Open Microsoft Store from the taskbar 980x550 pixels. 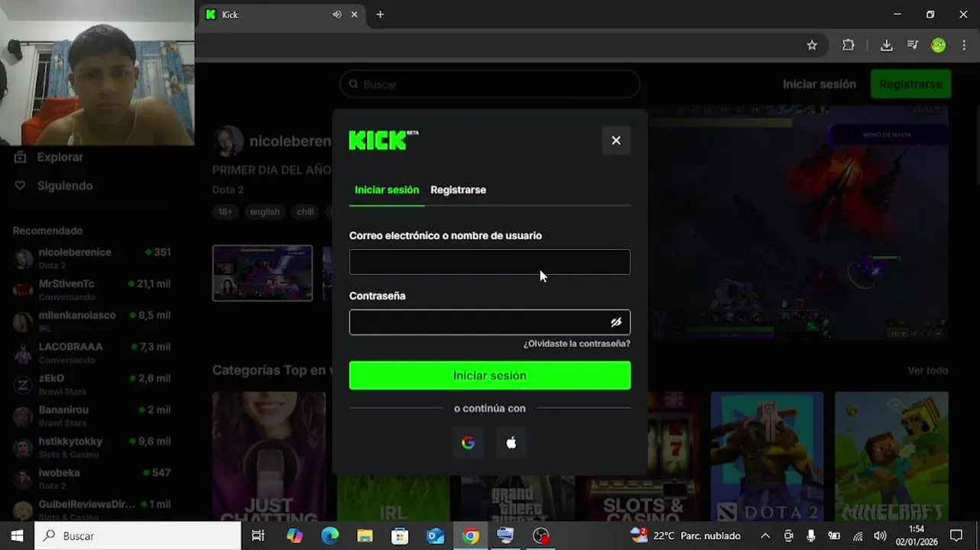coord(400,535)
